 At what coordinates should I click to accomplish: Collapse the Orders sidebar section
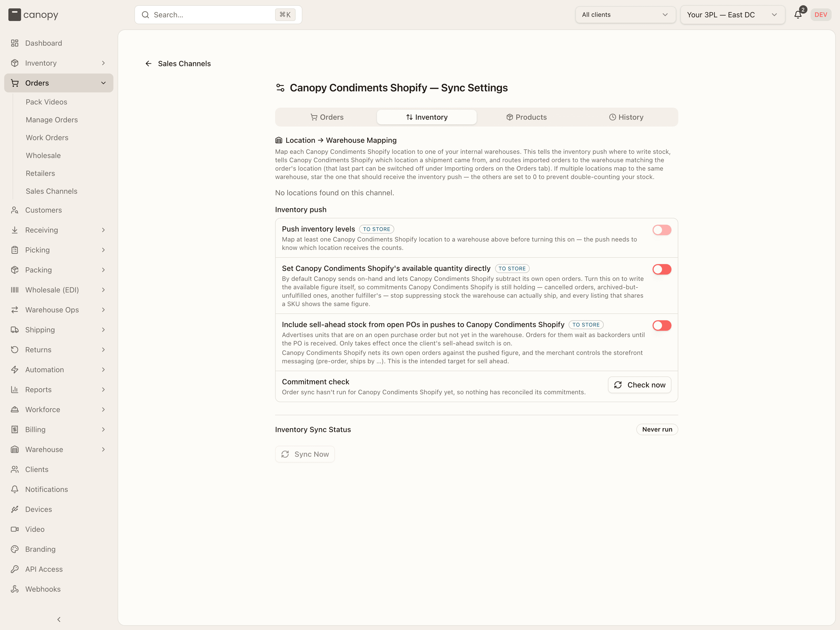[x=59, y=83]
